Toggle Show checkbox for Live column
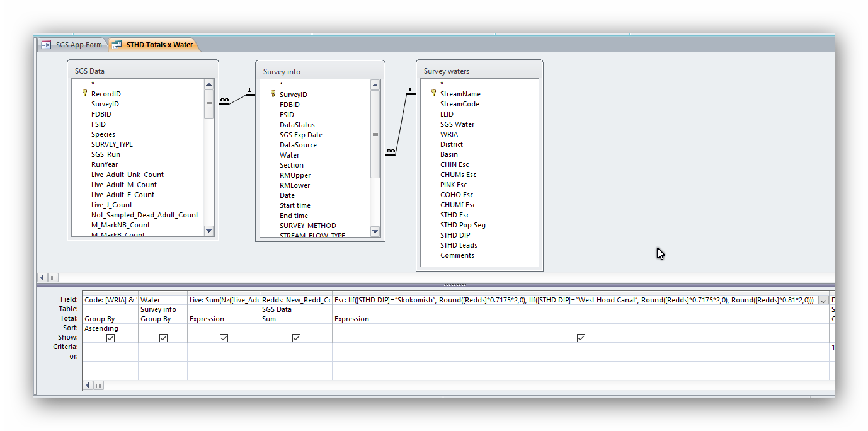The image size is (868, 431). [x=224, y=338]
